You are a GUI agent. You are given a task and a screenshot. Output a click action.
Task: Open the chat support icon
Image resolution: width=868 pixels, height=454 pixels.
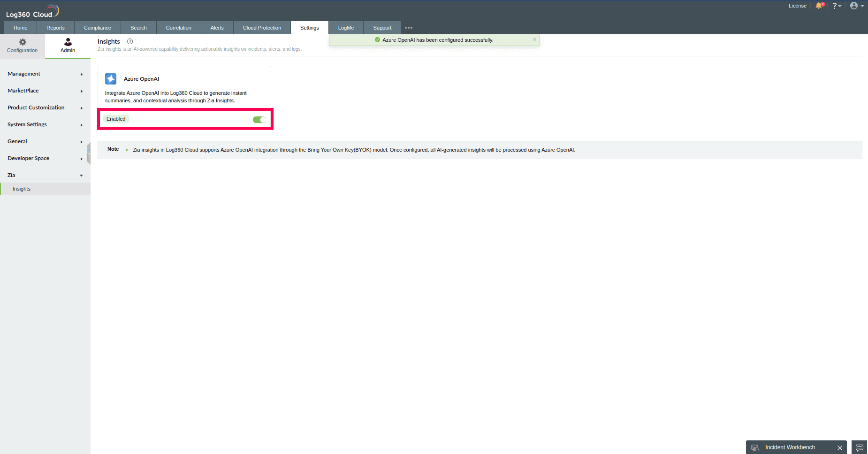(x=860, y=447)
